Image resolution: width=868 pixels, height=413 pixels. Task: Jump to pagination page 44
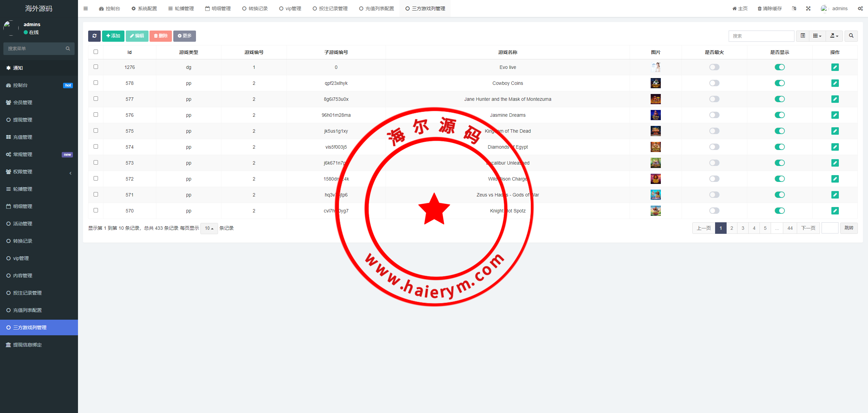tap(790, 228)
